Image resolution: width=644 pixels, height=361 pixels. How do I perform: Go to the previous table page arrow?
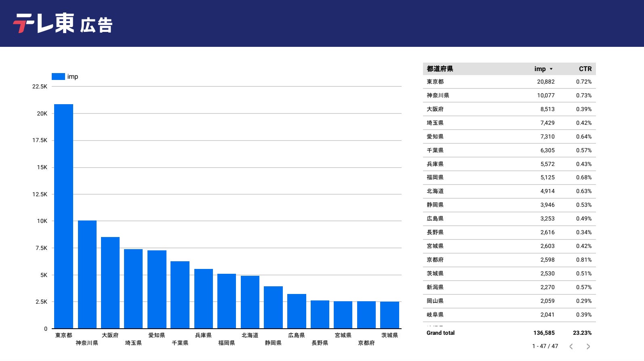pyautogui.click(x=571, y=346)
